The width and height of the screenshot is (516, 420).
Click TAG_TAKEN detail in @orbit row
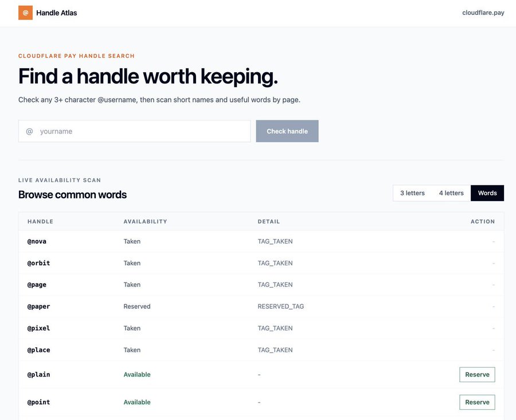(275, 263)
